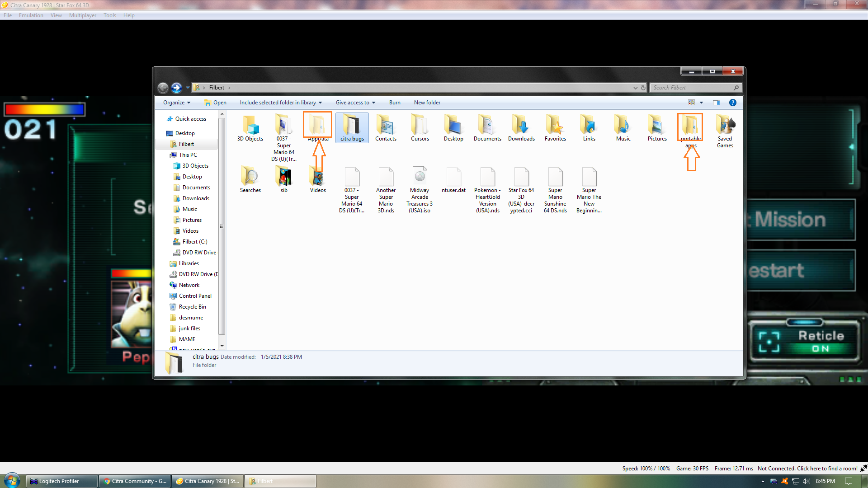Select Super Mario Sunshine 64 DS.nds file
The height and width of the screenshot is (488, 868).
(x=555, y=190)
